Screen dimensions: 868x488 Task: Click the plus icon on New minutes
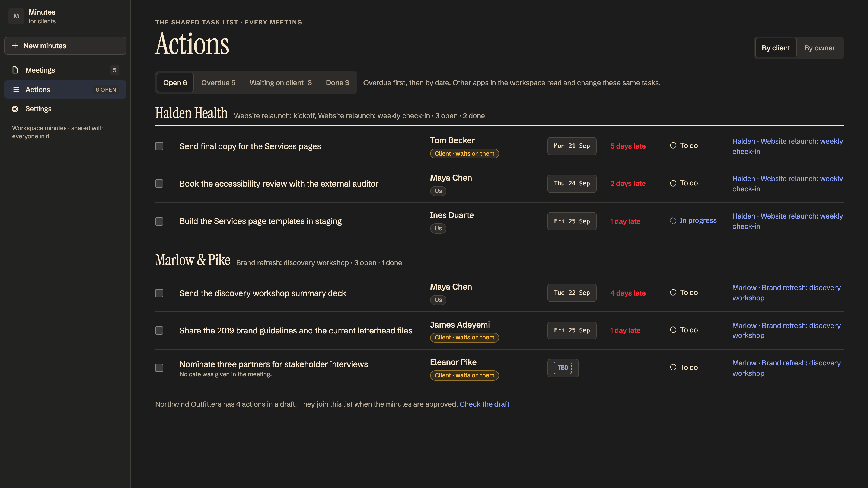(15, 46)
